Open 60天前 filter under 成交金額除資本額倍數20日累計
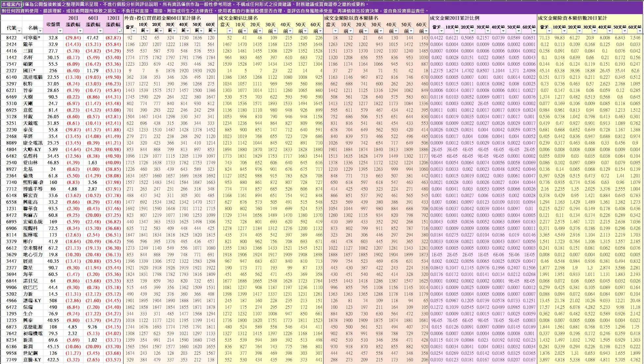The image size is (644, 364). [x=640, y=31]
